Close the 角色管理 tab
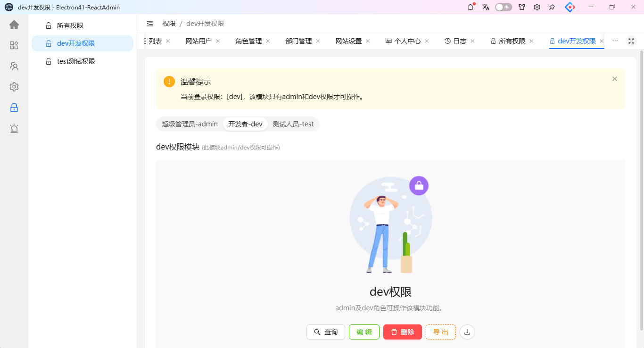The image size is (644, 348). click(x=268, y=41)
